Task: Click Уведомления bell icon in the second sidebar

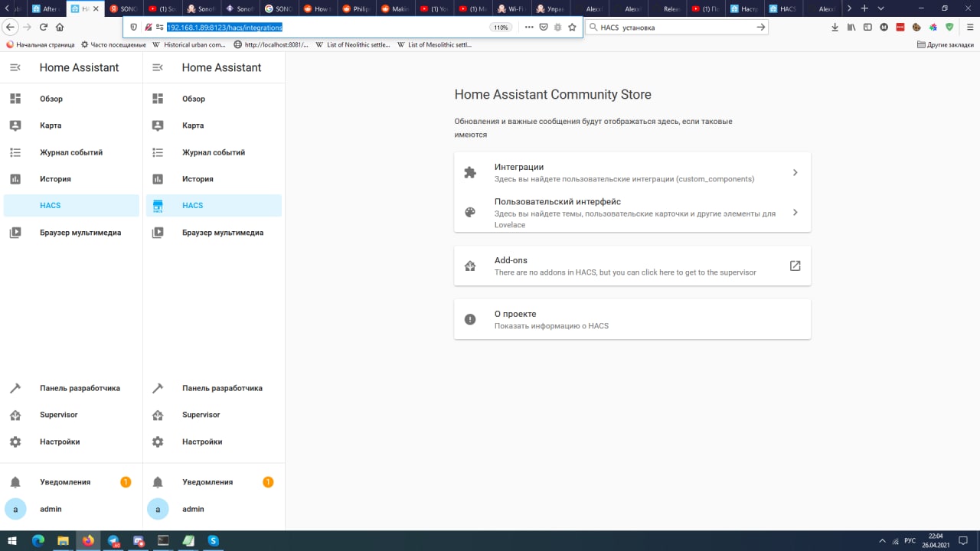Action: [x=158, y=482]
